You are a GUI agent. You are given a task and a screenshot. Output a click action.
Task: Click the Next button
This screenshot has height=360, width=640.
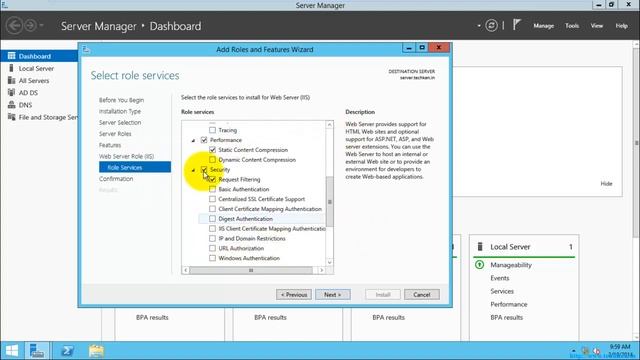pyautogui.click(x=333, y=295)
